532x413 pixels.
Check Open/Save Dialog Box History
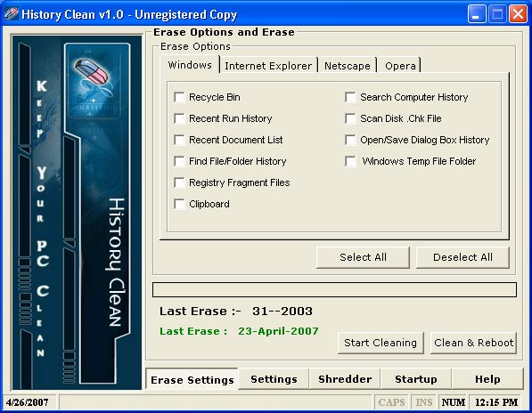[x=350, y=140]
